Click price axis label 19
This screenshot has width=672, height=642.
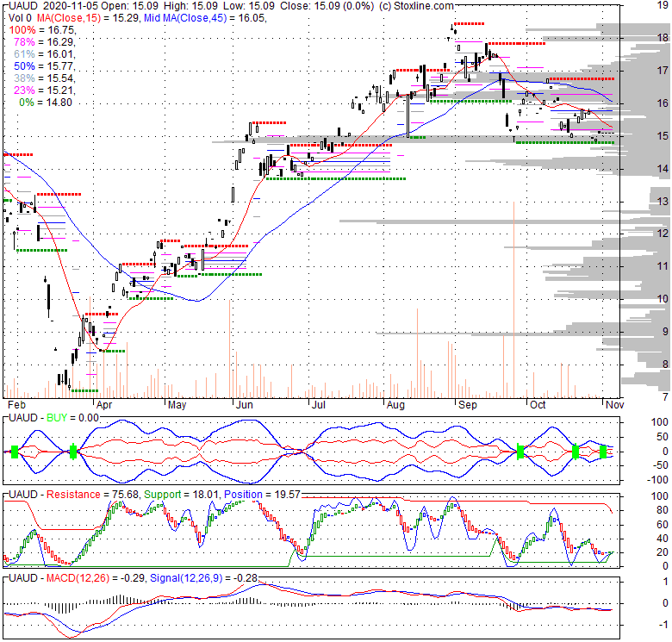click(x=663, y=5)
